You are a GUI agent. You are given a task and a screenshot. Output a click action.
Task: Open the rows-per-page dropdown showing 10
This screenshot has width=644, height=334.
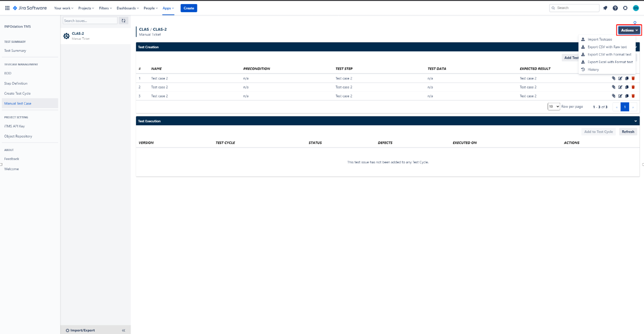pyautogui.click(x=553, y=106)
